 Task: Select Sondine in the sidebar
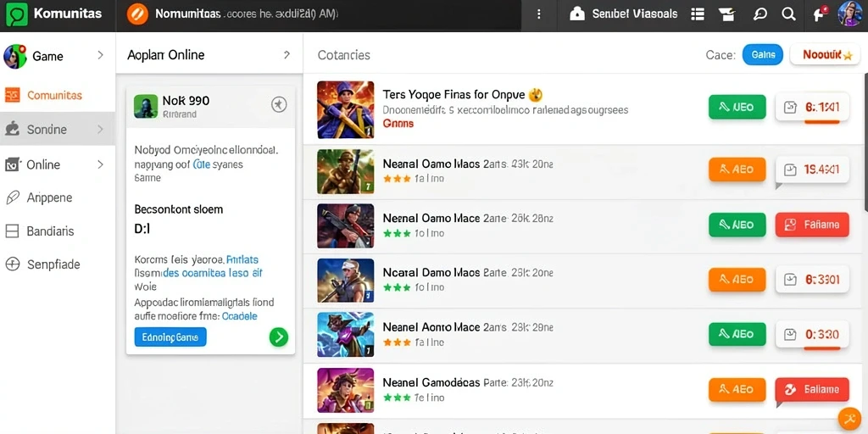tap(58, 129)
